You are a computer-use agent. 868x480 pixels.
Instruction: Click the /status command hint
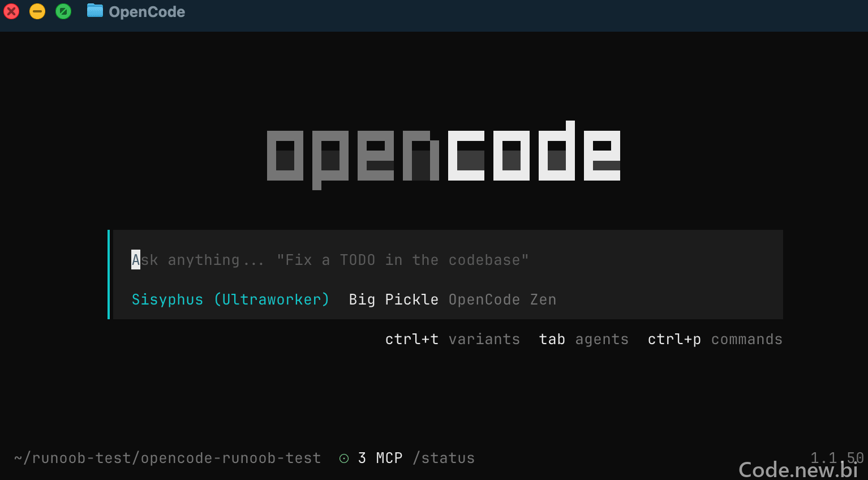(x=444, y=458)
